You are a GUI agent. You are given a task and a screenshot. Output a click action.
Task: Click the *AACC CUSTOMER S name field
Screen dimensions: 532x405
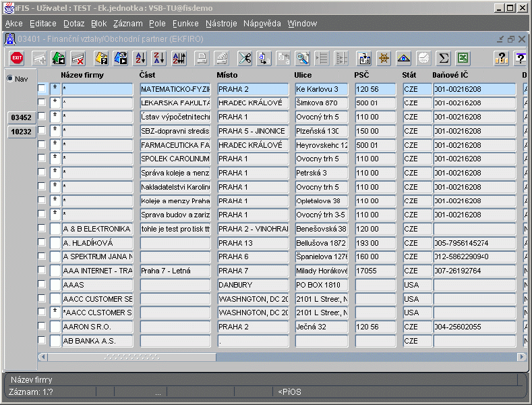(97, 313)
